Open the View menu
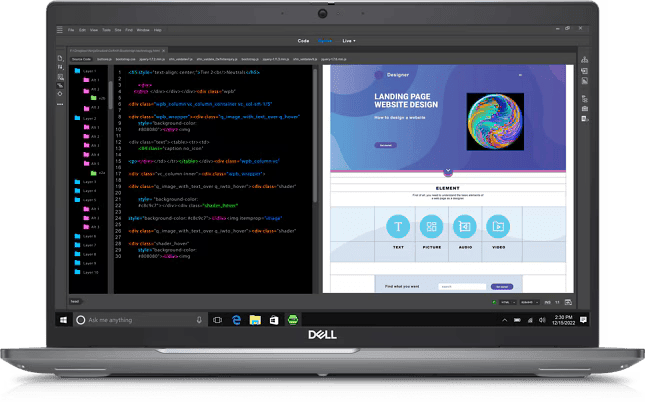The image size is (645, 402). click(x=94, y=30)
